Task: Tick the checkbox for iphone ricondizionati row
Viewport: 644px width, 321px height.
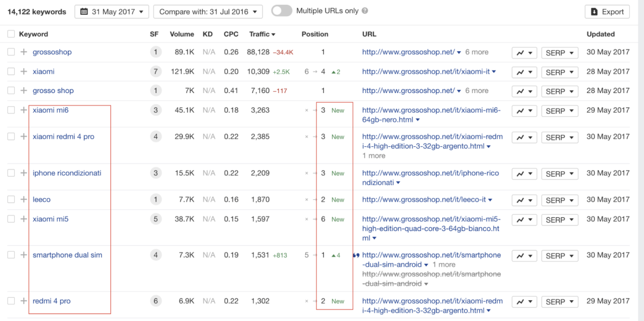Action: [x=11, y=173]
